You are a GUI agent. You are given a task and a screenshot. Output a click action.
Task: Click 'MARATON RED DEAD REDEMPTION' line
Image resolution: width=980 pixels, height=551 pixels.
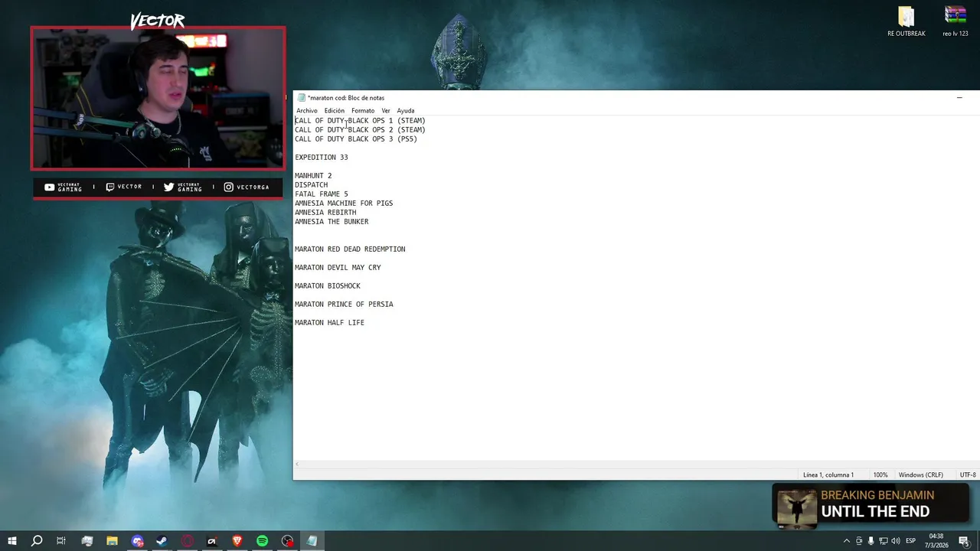(350, 249)
